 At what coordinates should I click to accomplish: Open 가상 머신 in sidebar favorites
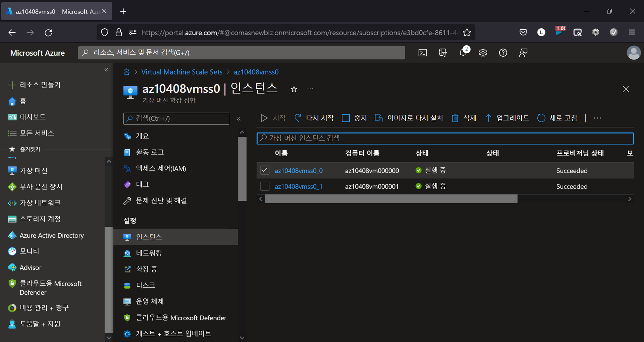(27, 171)
